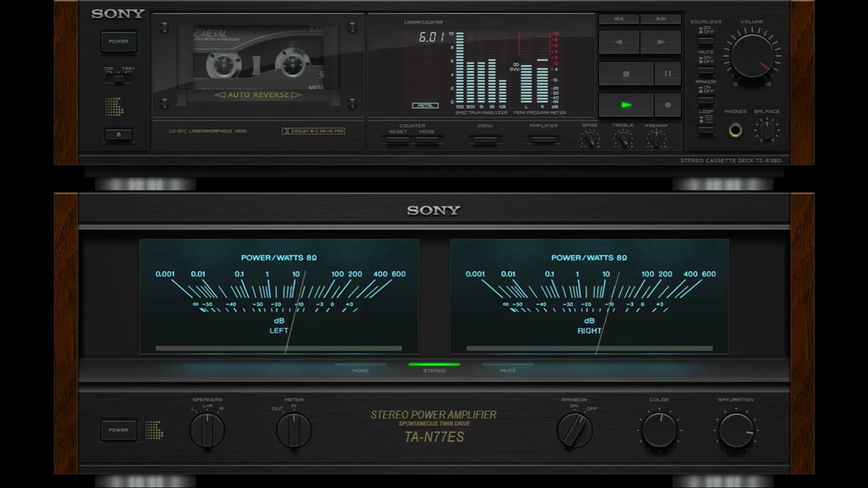Click the Color knob on the amplifier

[x=659, y=430]
